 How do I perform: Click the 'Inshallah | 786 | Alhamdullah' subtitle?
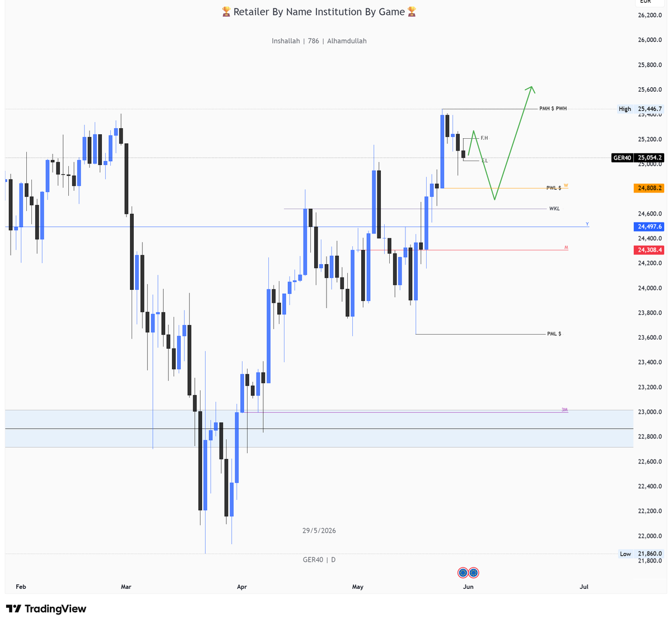[x=319, y=41]
